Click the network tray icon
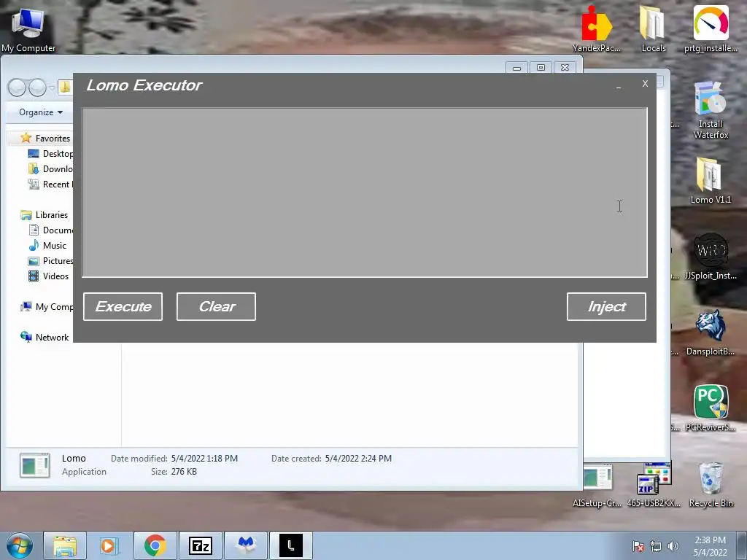This screenshot has width=747, height=560. coord(656,546)
